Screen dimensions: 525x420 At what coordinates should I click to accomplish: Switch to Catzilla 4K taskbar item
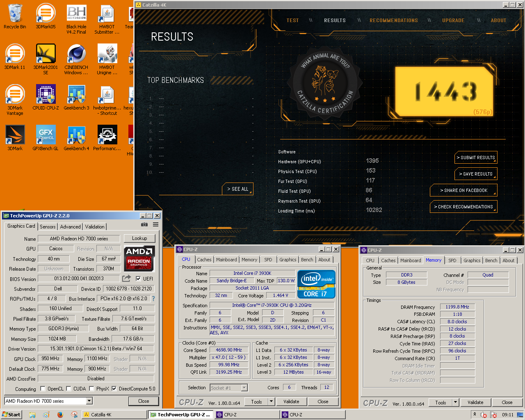[x=114, y=415]
